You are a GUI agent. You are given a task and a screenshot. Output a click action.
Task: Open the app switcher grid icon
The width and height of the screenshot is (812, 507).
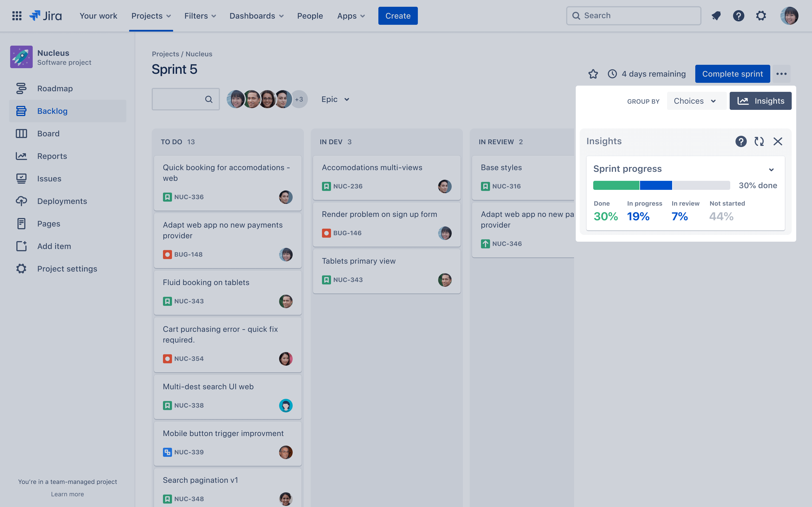(17, 16)
